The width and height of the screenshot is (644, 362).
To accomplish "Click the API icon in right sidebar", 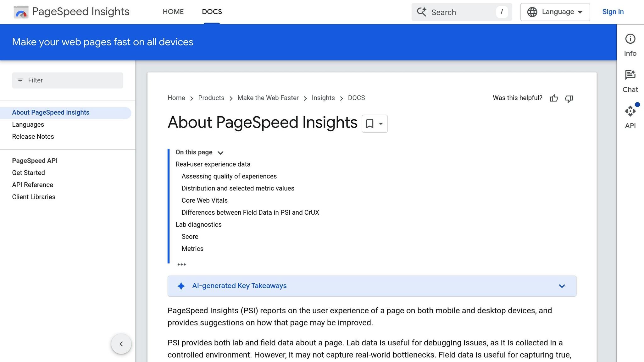I will coord(630,111).
